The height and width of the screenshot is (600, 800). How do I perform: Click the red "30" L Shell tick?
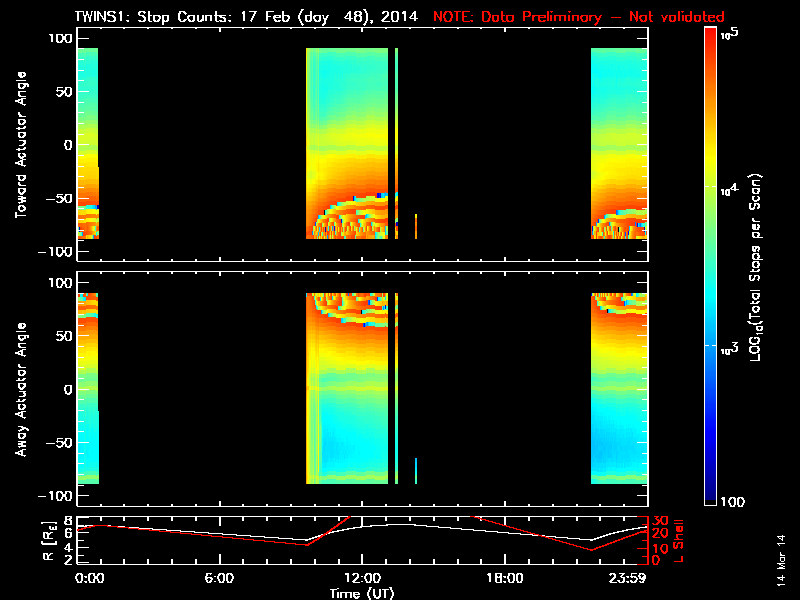(660, 521)
